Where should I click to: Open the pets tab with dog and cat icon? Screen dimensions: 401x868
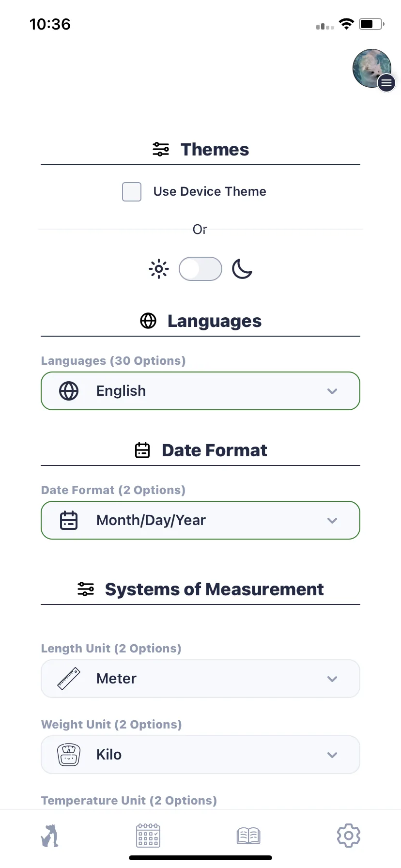pyautogui.click(x=50, y=836)
